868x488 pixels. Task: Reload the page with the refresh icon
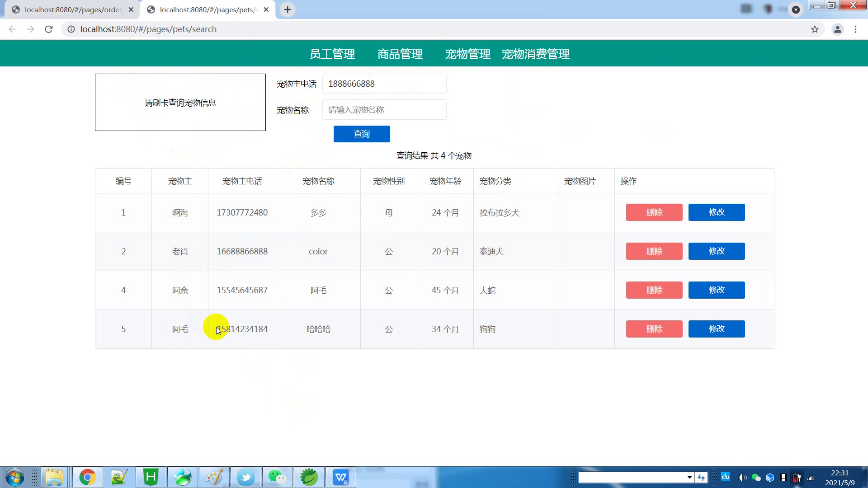click(x=49, y=29)
